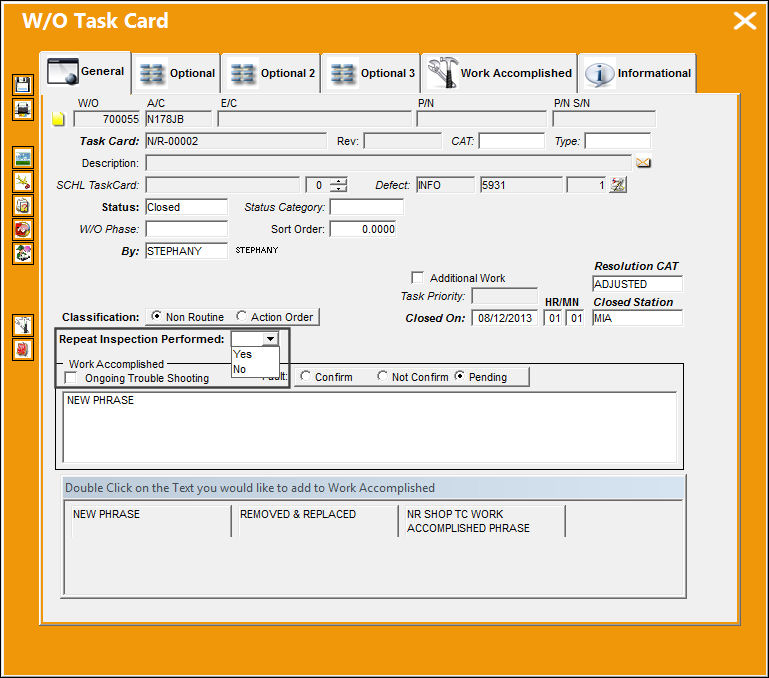769x678 pixels.
Task: Click the red circular icon in sidebar
Action: [23, 229]
